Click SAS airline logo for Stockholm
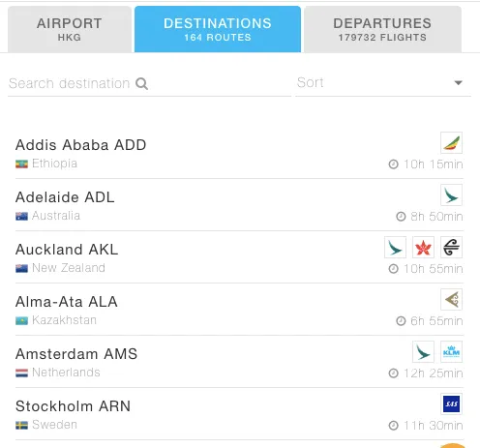The height and width of the screenshot is (448, 480). [451, 403]
